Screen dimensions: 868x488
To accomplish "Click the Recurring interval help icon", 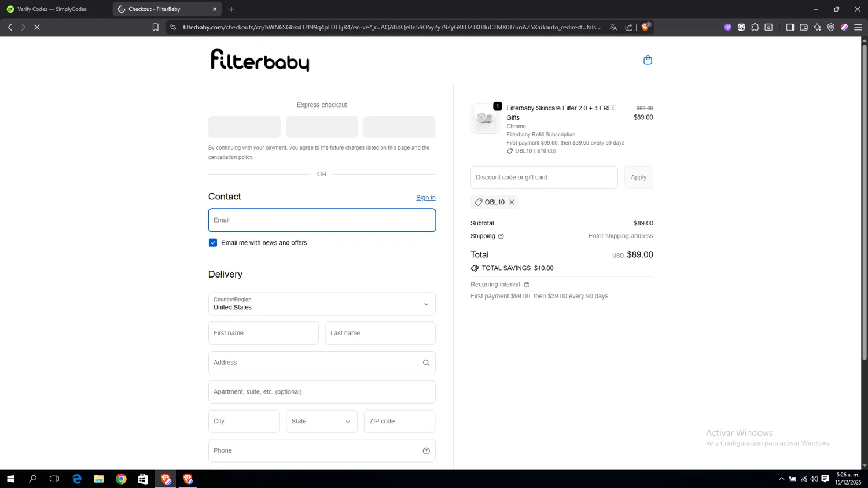I will tap(527, 284).
